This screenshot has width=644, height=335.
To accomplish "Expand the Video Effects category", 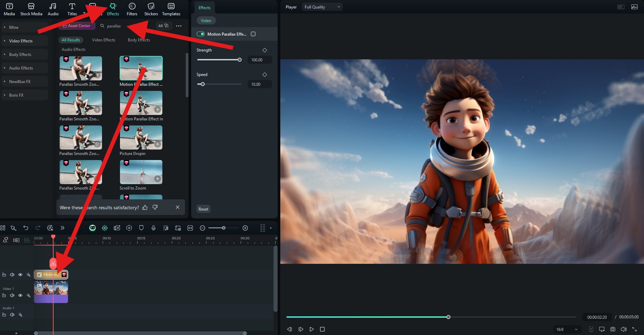I will 24,41.
